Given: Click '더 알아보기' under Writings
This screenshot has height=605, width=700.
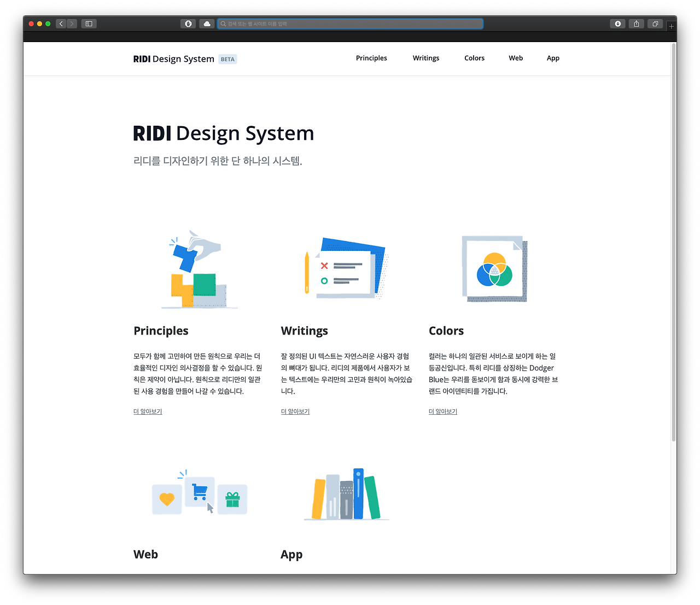Looking at the screenshot, I should (x=295, y=412).
